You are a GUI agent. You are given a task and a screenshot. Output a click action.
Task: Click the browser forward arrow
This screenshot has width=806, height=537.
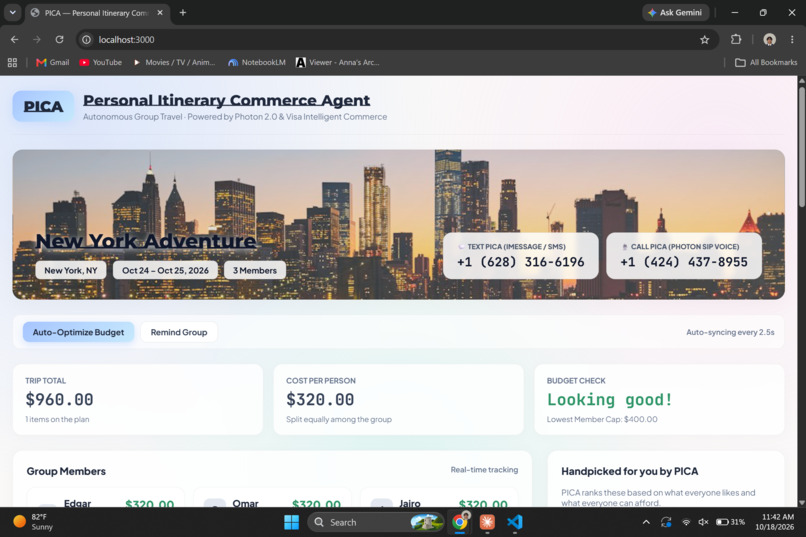pyautogui.click(x=36, y=40)
